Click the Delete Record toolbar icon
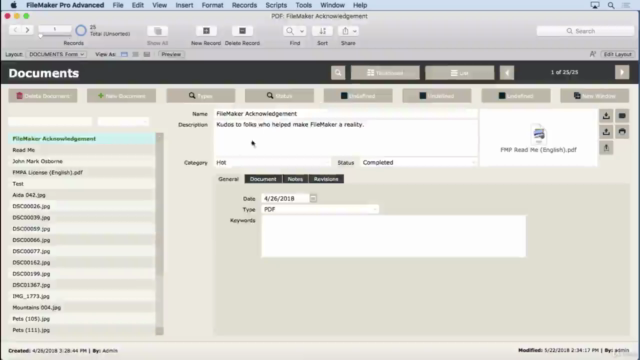 tap(242, 31)
